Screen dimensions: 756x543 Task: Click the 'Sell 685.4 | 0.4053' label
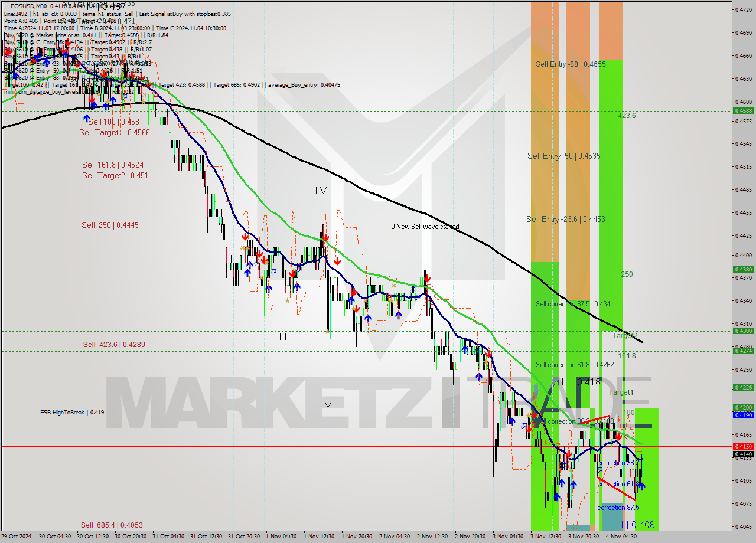pyautogui.click(x=112, y=525)
